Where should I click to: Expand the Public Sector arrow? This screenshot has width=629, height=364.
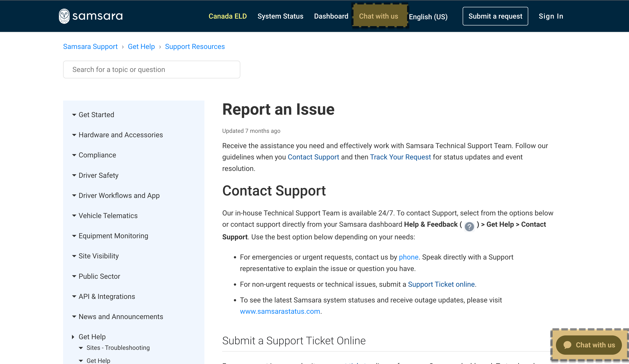click(74, 276)
